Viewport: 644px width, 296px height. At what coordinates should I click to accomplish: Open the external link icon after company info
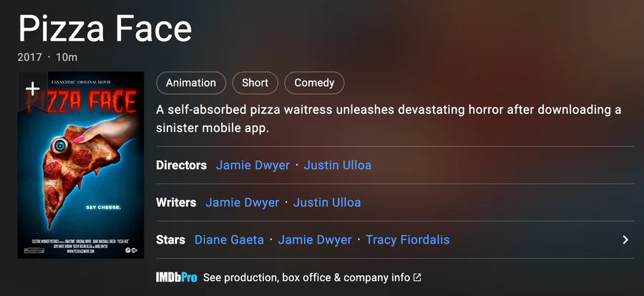pos(417,277)
